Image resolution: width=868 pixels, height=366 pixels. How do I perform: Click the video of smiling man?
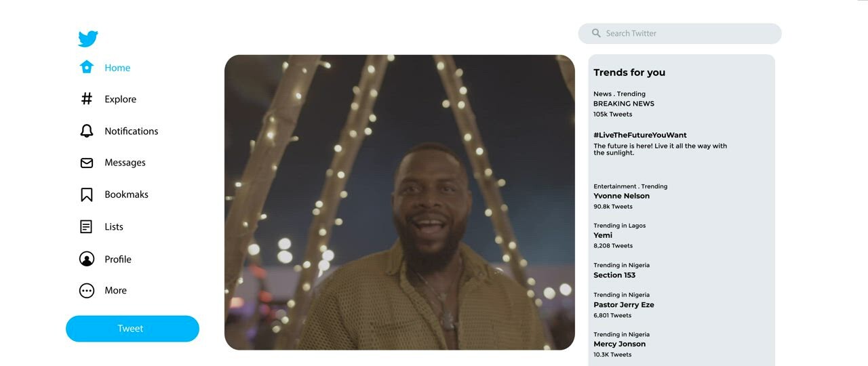399,202
